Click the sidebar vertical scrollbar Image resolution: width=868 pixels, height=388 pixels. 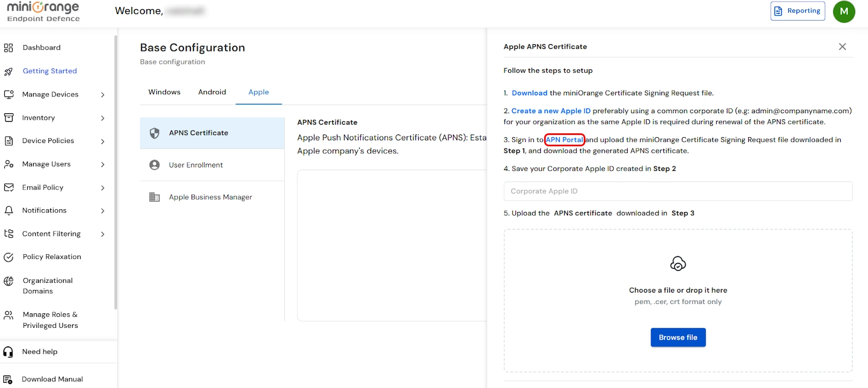coord(116,172)
